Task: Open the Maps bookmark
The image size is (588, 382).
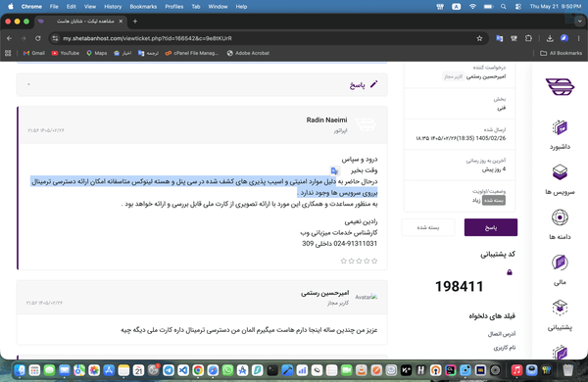Action: (97, 53)
